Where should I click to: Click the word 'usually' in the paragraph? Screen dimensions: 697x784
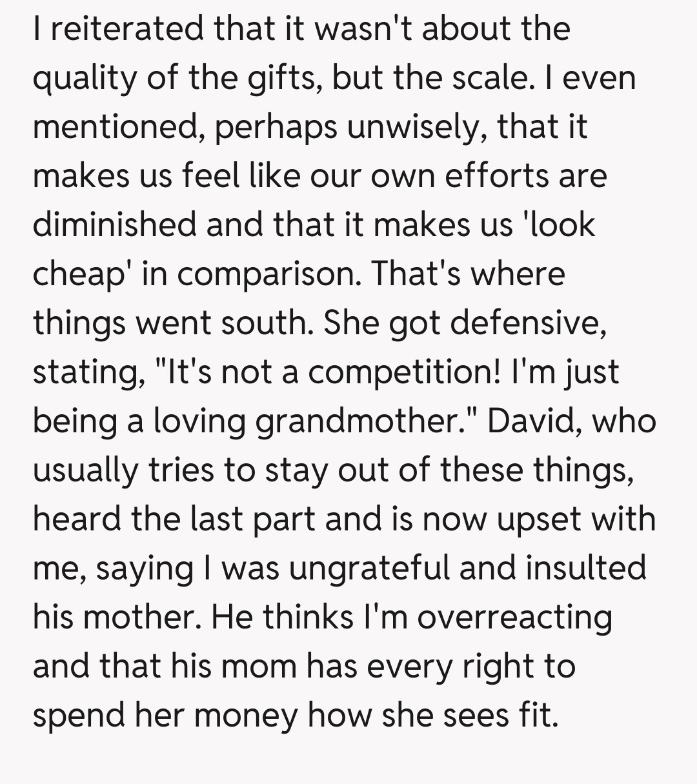coord(85,470)
